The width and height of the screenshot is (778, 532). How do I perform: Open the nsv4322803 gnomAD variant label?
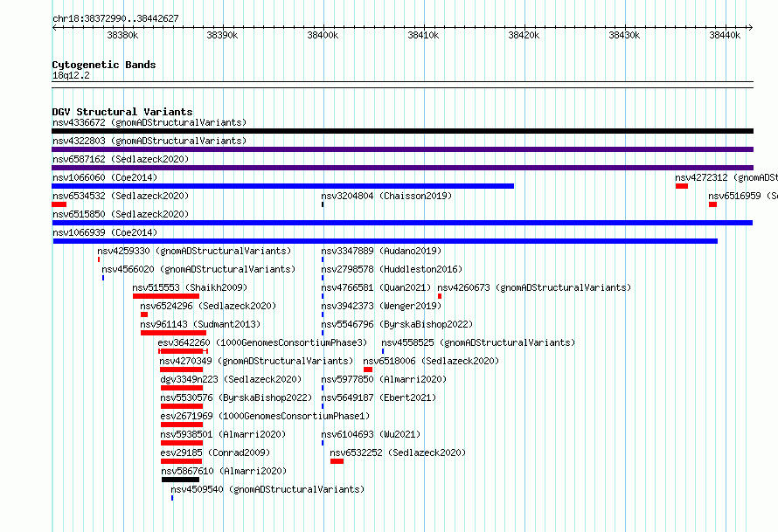tap(149, 141)
